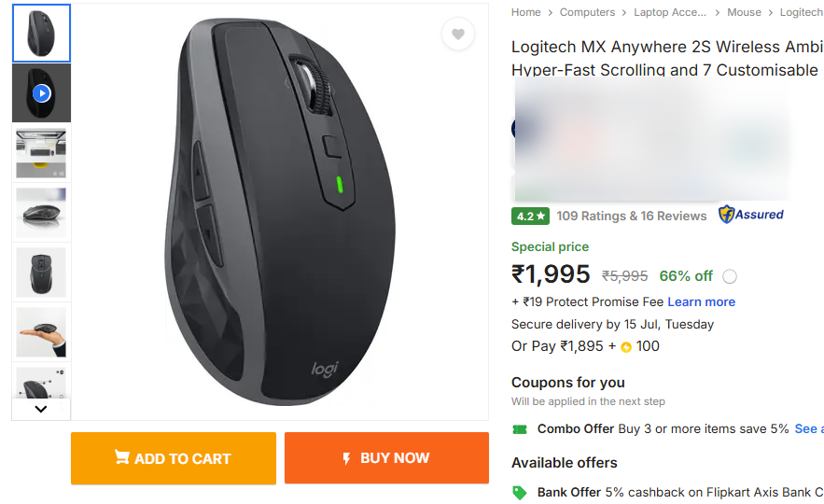This screenshot has height=504, width=824.
Task: Click the info icon beside 66% off
Action: click(x=730, y=276)
